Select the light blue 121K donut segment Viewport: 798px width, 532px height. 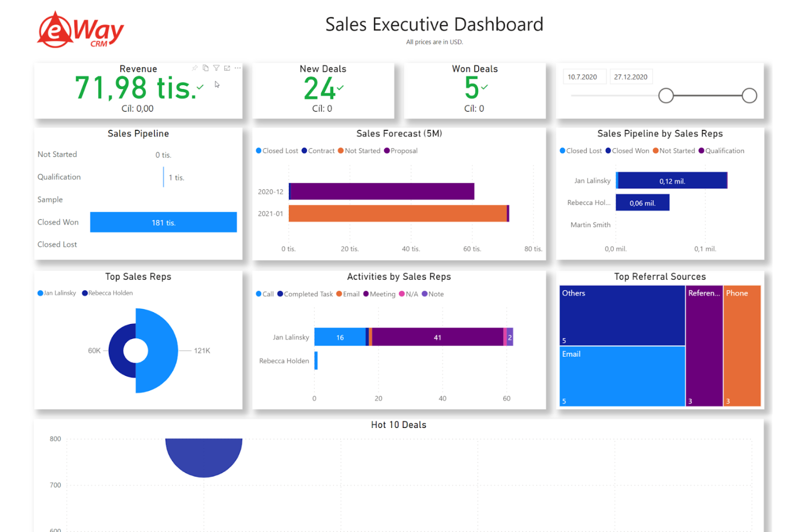tap(162, 350)
